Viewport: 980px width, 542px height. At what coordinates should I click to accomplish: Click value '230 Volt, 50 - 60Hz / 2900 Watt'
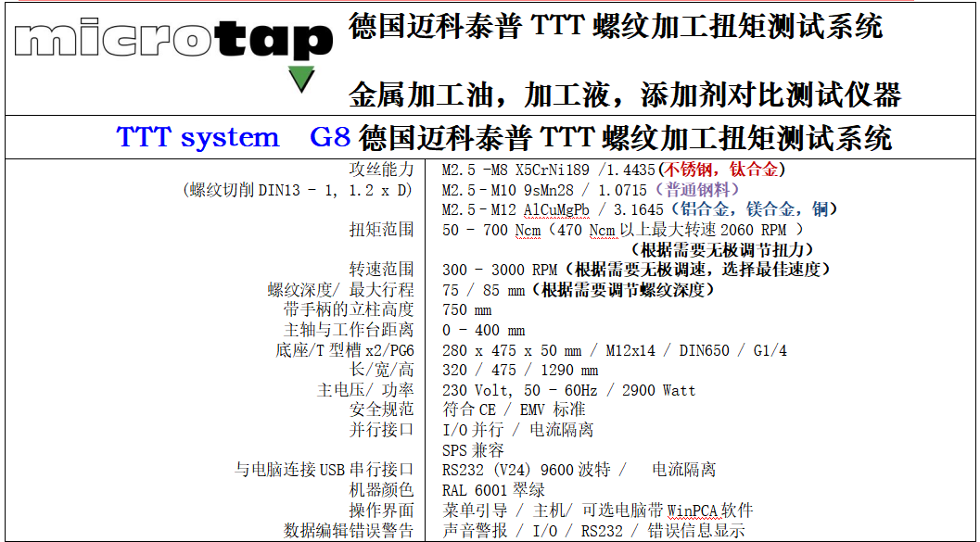click(x=568, y=390)
